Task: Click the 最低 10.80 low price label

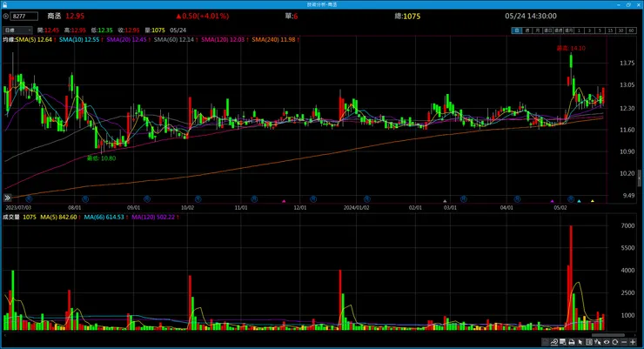Action: click(x=101, y=158)
